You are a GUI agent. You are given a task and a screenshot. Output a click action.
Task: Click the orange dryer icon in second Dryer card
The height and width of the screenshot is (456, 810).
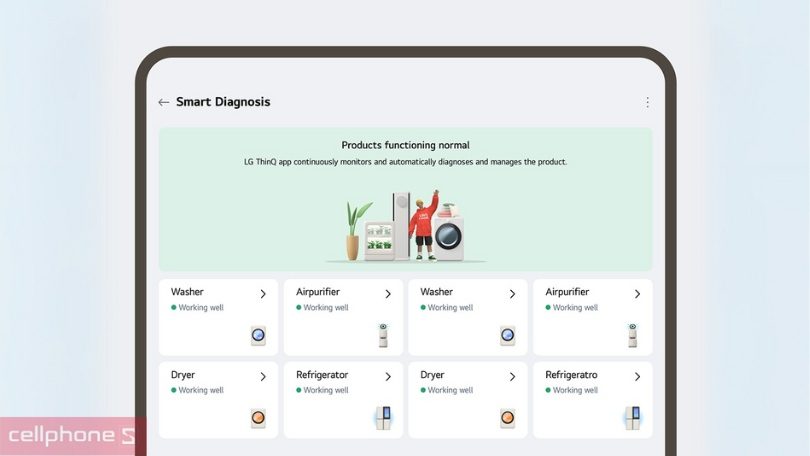pos(508,418)
